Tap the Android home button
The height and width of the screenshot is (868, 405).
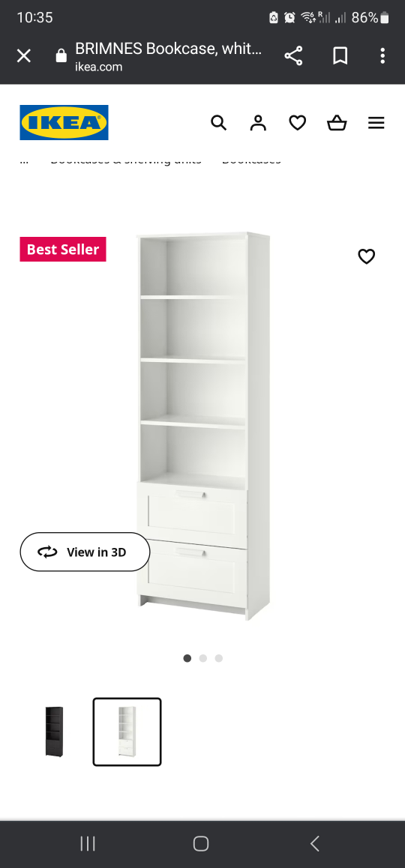[x=200, y=844]
